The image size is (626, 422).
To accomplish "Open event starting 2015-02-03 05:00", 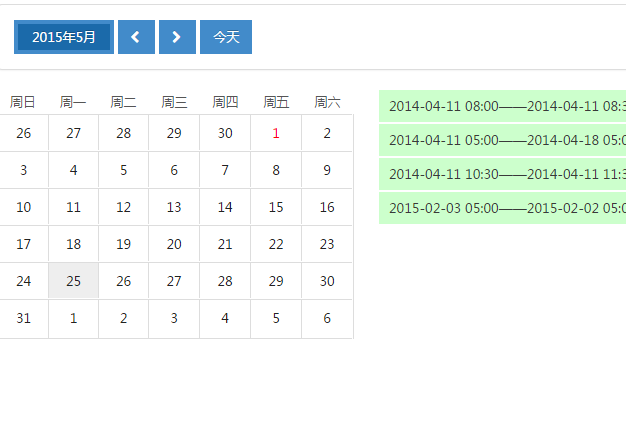I will coord(502,208).
